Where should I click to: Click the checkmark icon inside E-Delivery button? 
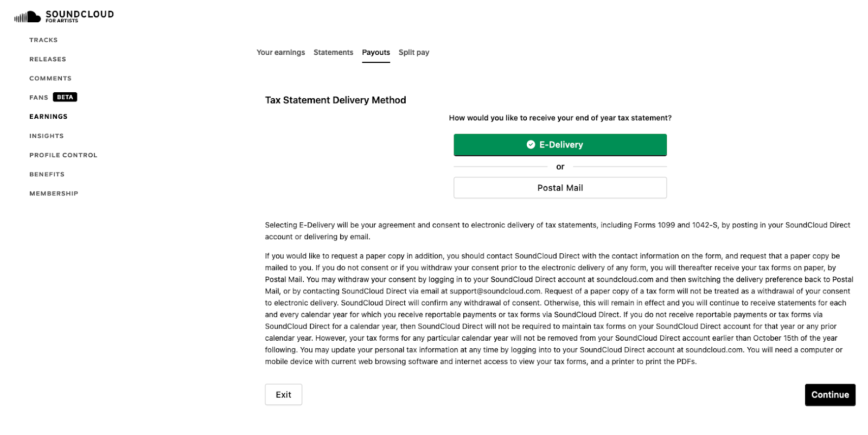click(x=531, y=144)
